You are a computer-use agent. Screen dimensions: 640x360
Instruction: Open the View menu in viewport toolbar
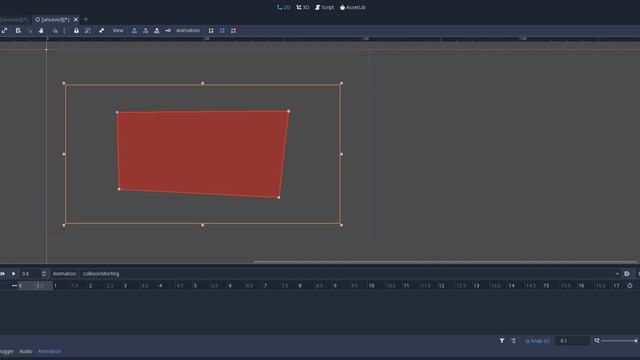118,31
